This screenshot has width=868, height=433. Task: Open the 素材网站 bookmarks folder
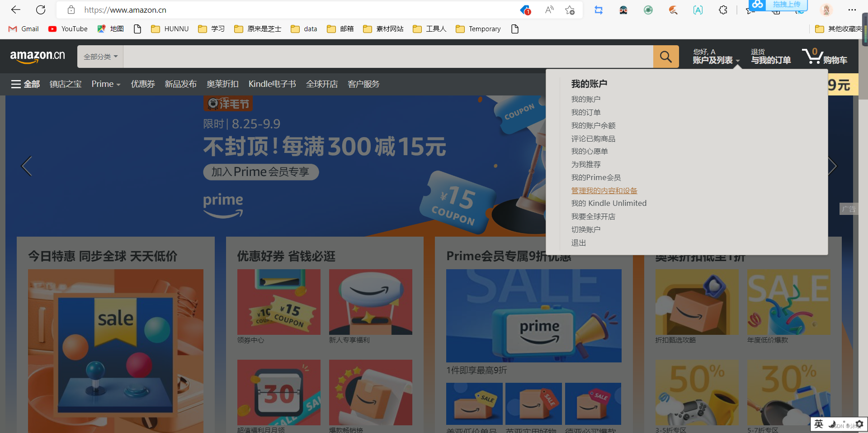(383, 29)
